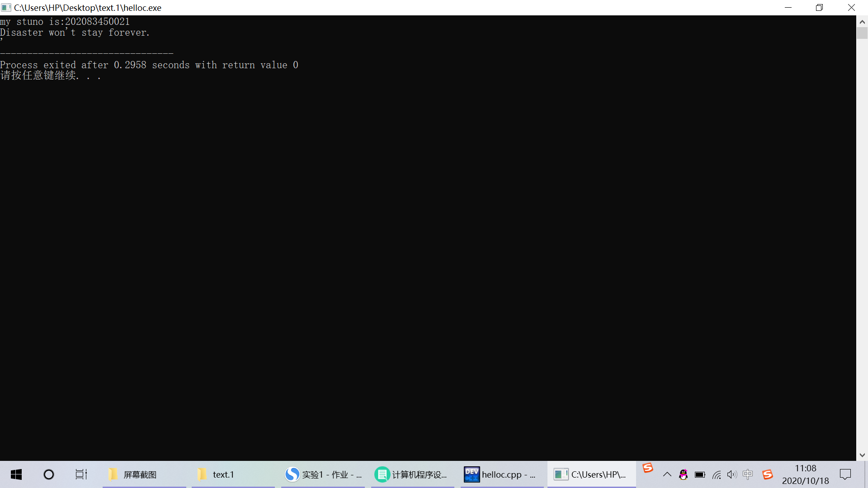This screenshot has height=488, width=868.
Task: Open the QQ penguin tray icon
Action: coord(683,474)
